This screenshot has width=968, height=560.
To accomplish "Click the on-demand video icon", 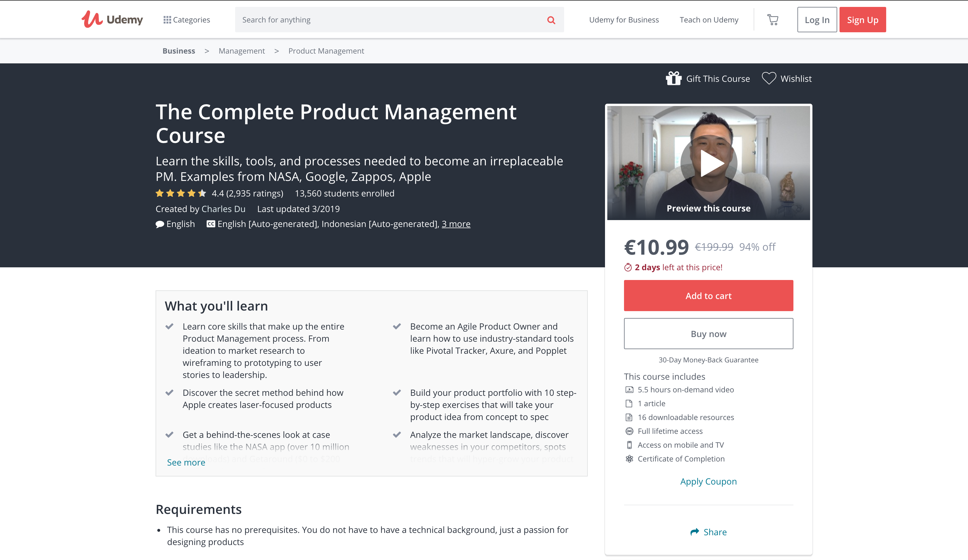I will point(629,389).
